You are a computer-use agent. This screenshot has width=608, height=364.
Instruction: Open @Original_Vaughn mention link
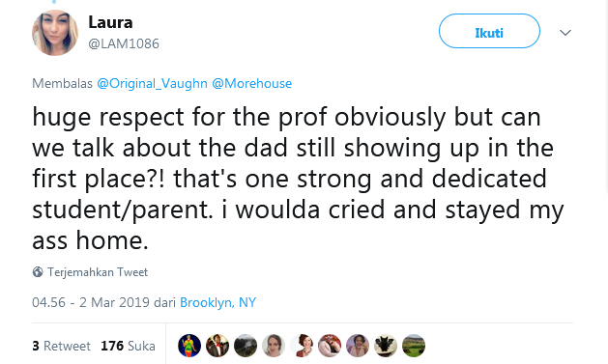pyautogui.click(x=152, y=84)
